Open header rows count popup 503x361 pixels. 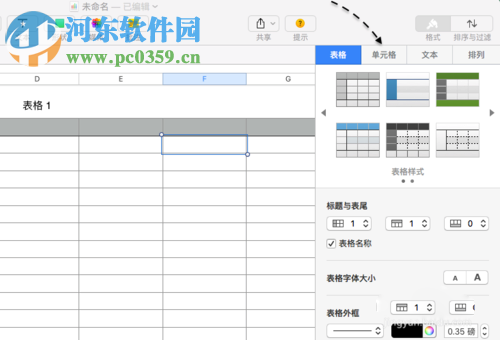click(408, 224)
